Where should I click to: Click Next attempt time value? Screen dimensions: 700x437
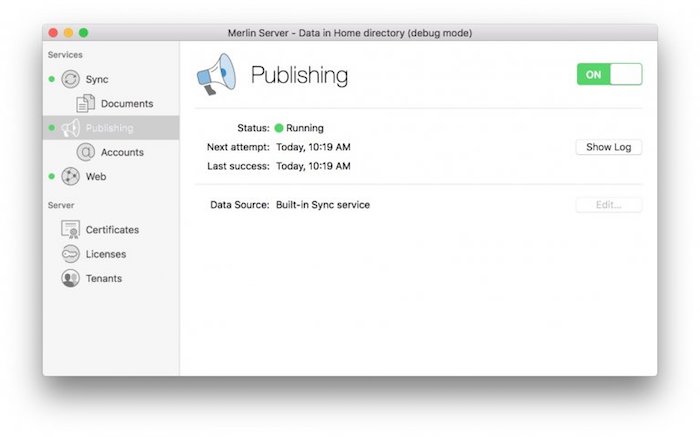[x=313, y=147]
